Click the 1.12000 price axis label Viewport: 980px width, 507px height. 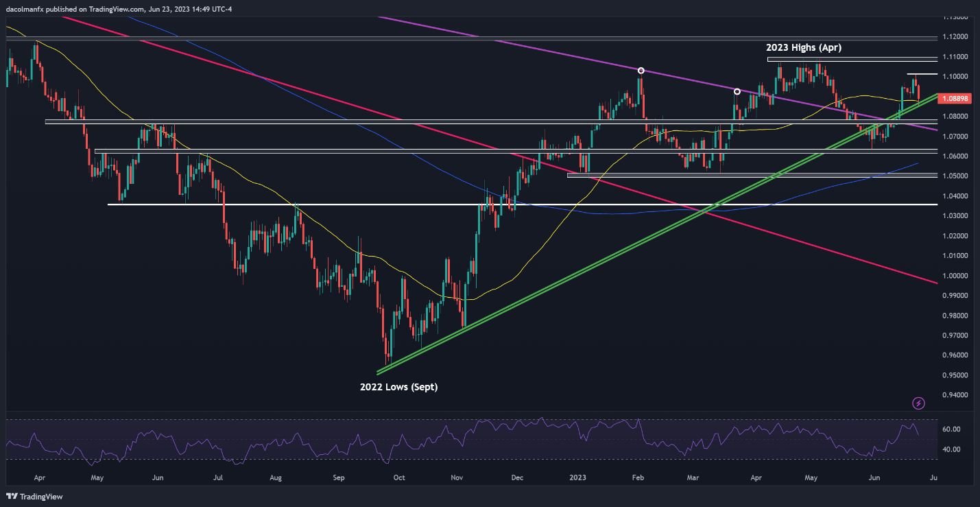[954, 36]
